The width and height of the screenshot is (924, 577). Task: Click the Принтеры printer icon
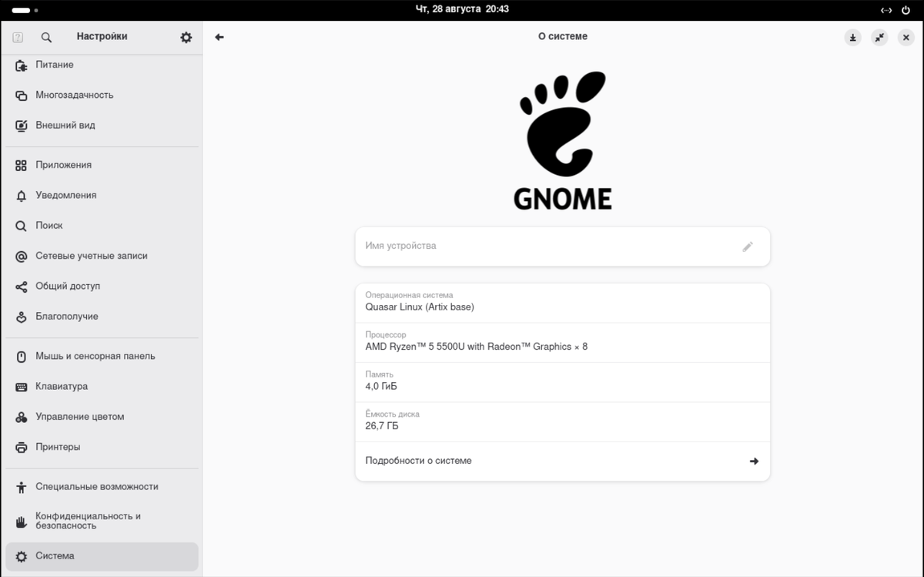click(21, 447)
